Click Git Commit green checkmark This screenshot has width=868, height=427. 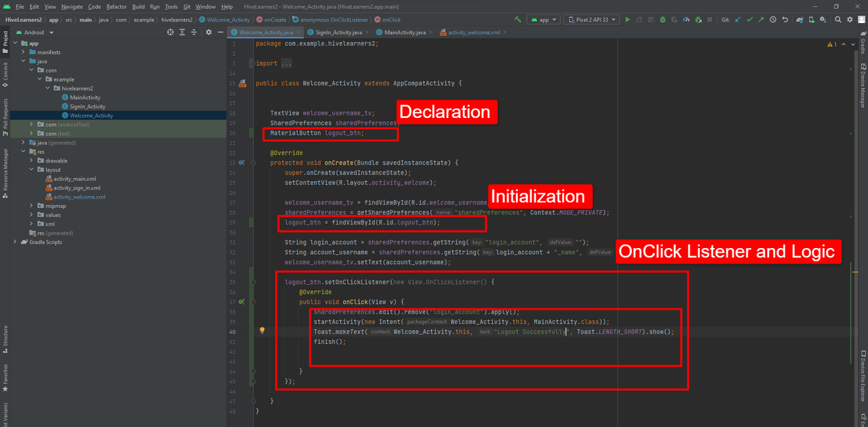[750, 20]
